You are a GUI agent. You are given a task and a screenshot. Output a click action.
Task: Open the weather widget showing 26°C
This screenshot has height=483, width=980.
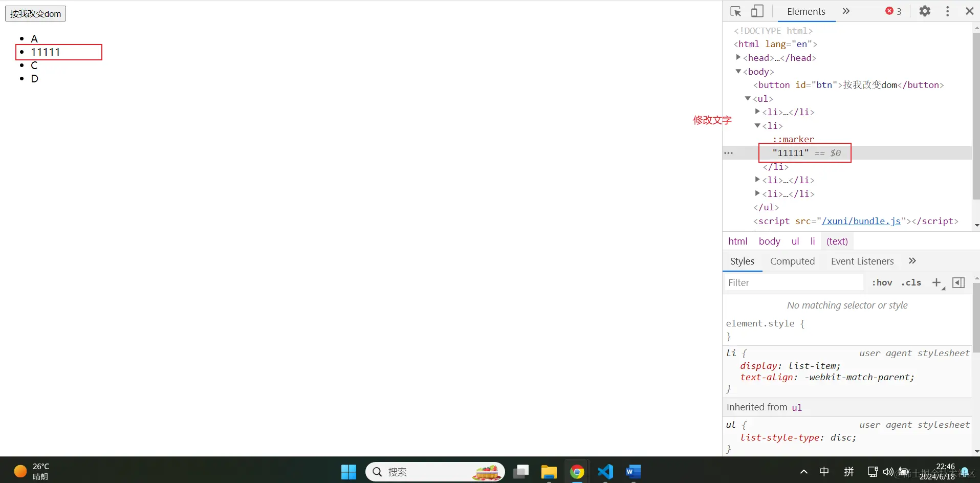(x=32, y=471)
